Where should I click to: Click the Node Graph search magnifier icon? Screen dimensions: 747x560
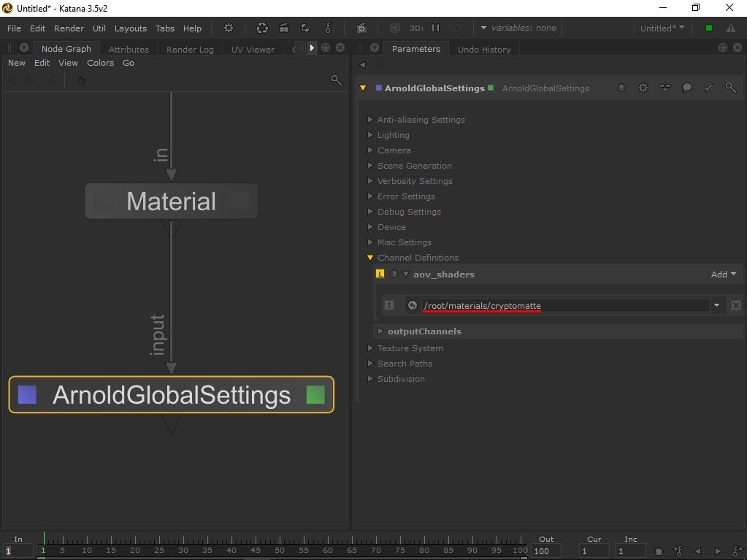point(337,80)
